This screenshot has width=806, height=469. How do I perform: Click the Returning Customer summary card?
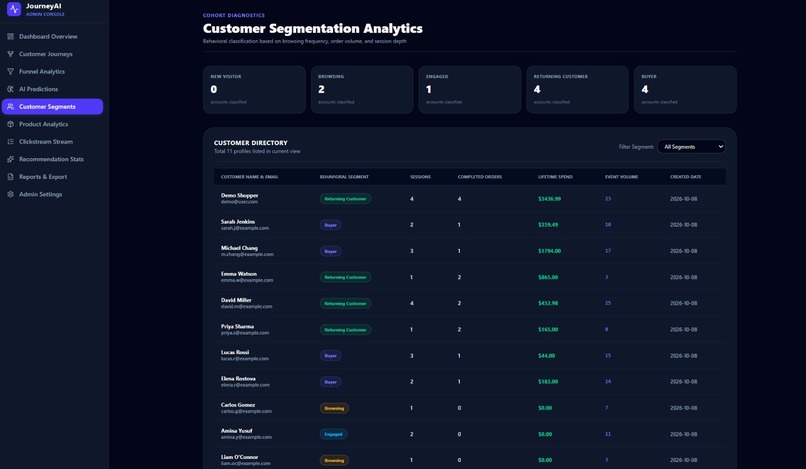click(577, 89)
